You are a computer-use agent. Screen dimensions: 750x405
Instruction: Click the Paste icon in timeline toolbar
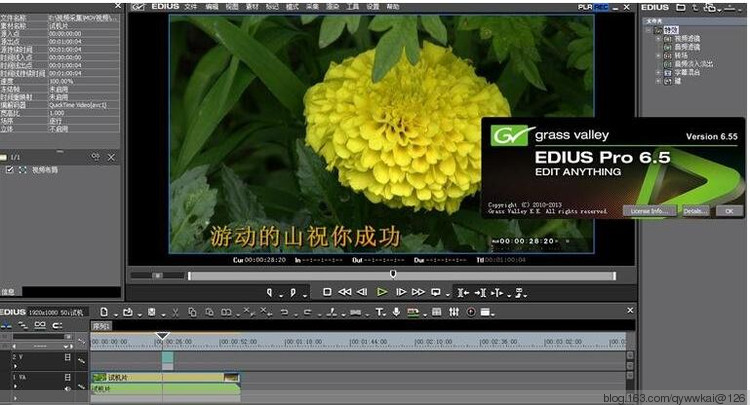(209, 312)
